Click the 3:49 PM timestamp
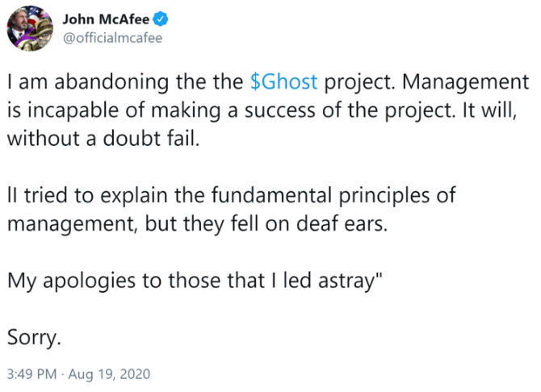The image size is (541, 392). pyautogui.click(x=31, y=374)
